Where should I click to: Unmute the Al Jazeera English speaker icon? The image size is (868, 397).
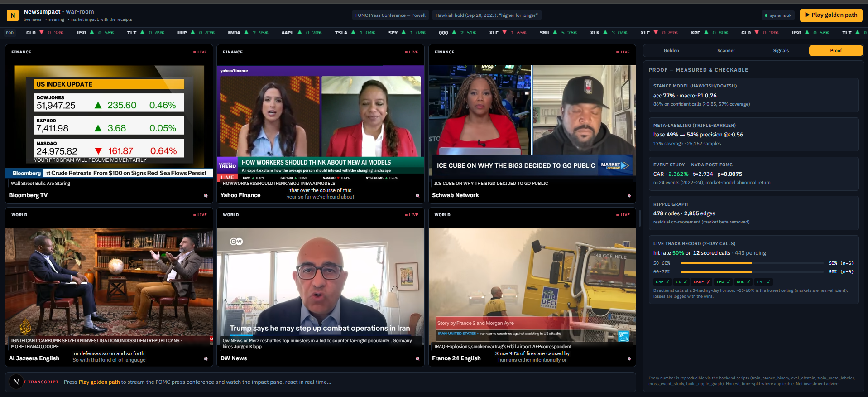206,358
